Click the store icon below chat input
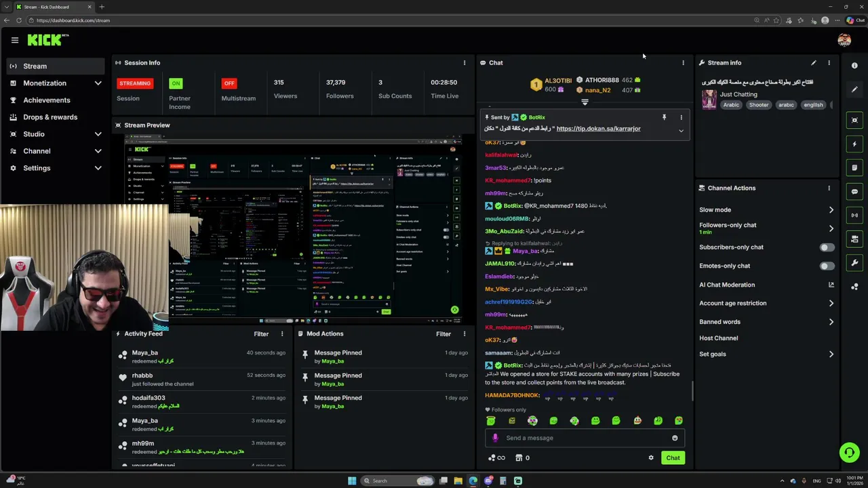This screenshot has height=488, width=868. coord(519,457)
